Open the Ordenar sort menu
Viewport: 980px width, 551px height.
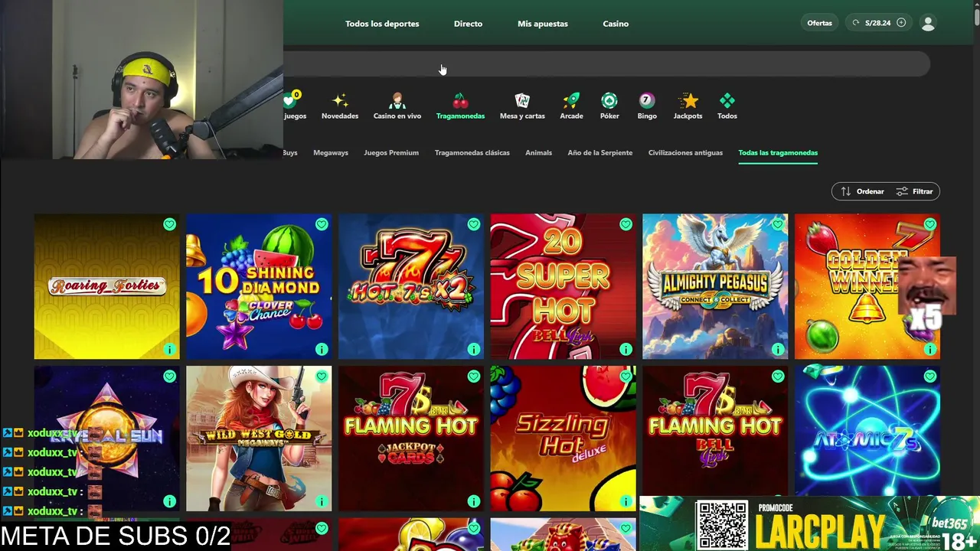(x=862, y=191)
